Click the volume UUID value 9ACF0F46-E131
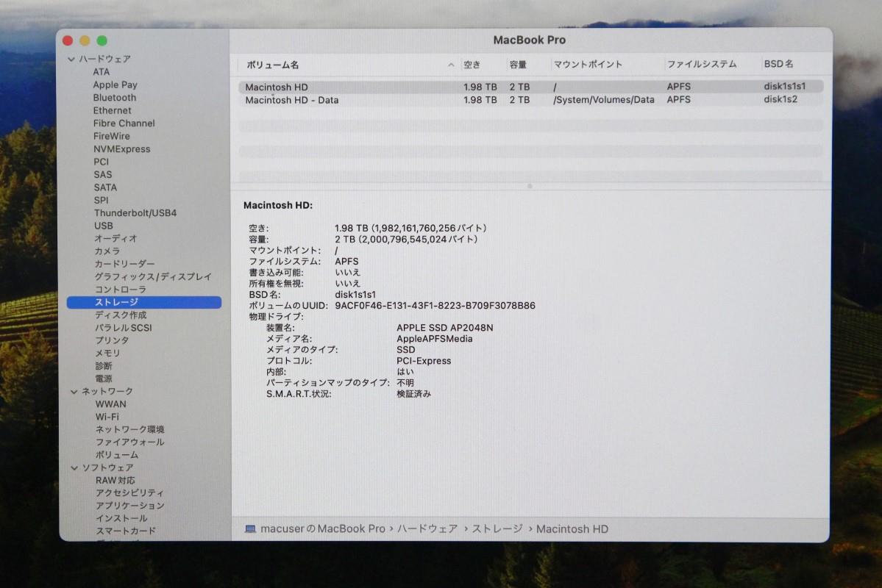The width and height of the screenshot is (882, 588). coord(435,306)
